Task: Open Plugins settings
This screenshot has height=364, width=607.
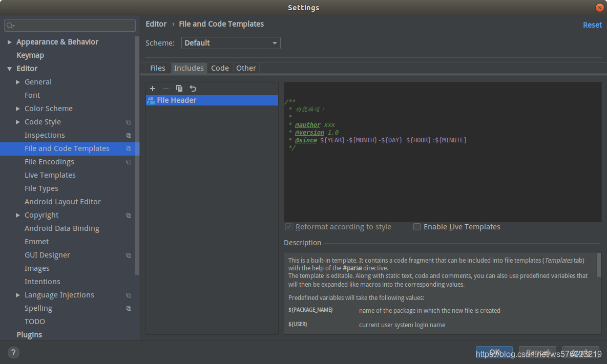Action: [29, 335]
